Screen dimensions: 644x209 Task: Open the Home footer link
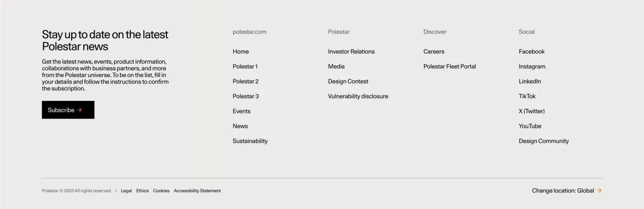point(240,51)
